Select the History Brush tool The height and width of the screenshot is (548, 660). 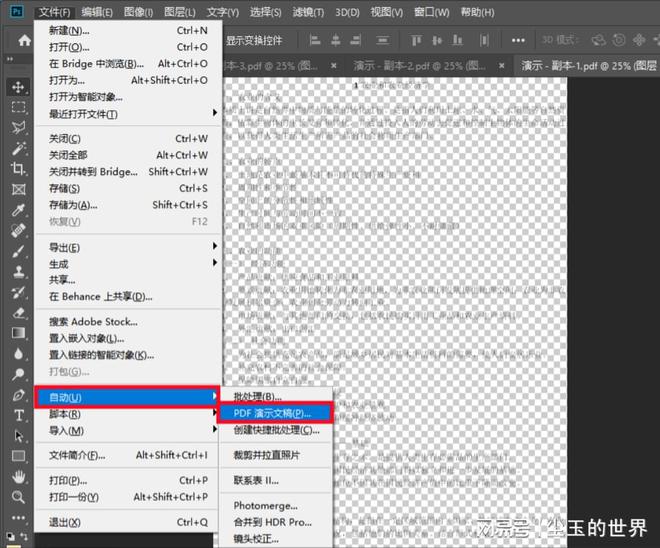(x=18, y=292)
